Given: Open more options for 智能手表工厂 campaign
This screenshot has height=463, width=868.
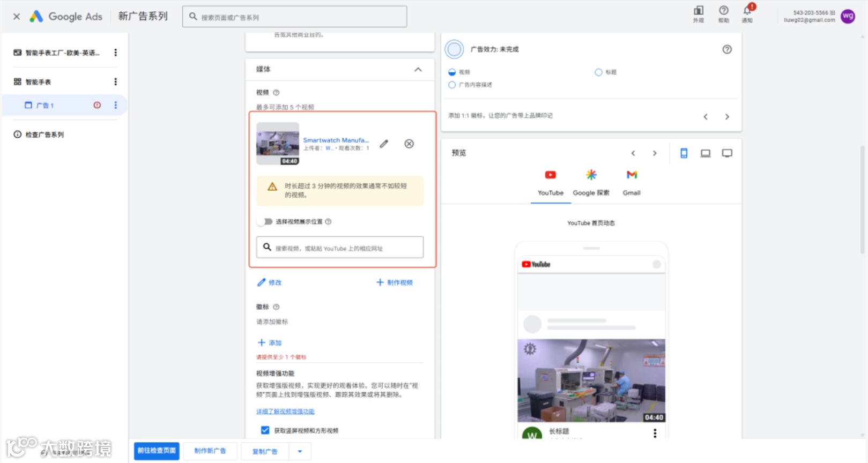Looking at the screenshot, I should [115, 53].
